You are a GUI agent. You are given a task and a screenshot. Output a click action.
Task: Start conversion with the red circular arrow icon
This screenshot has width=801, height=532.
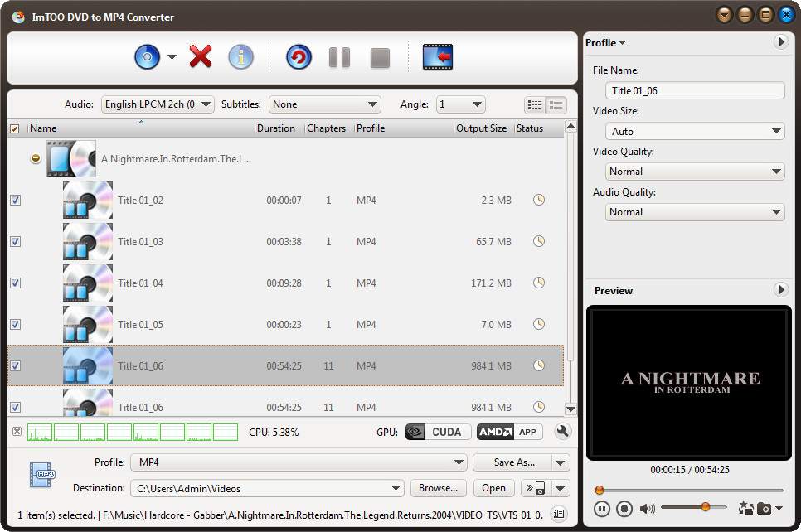pyautogui.click(x=299, y=56)
